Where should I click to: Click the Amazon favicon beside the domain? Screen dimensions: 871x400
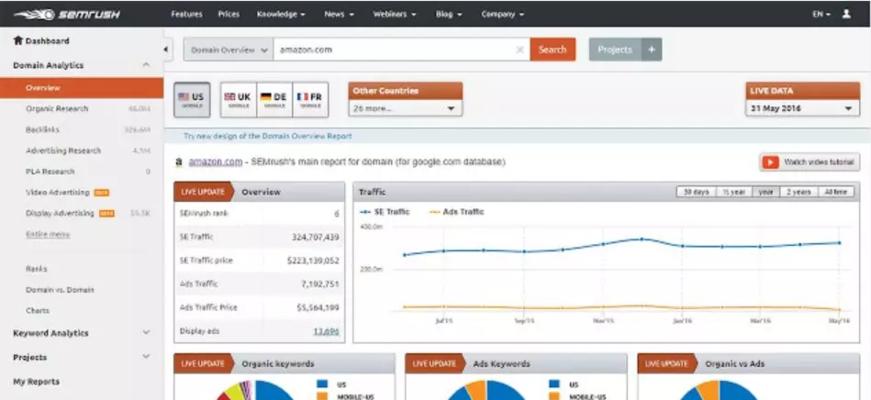click(179, 162)
